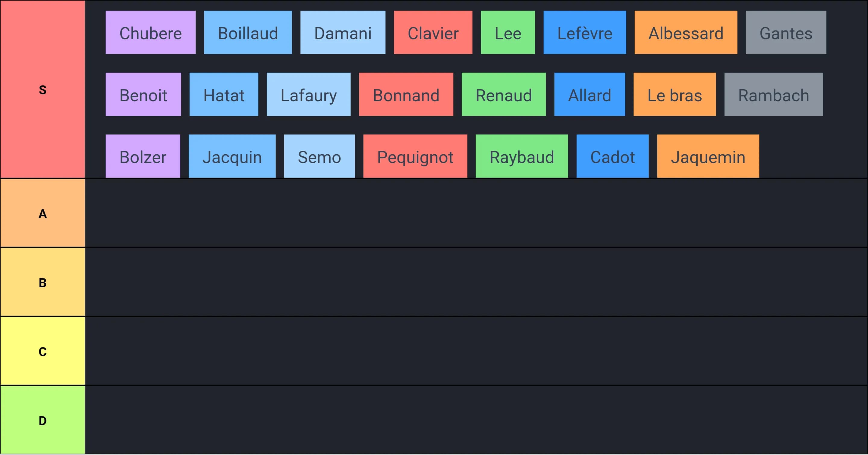Click the Damani item
Image resolution: width=868 pixels, height=455 pixels.
[x=343, y=33]
